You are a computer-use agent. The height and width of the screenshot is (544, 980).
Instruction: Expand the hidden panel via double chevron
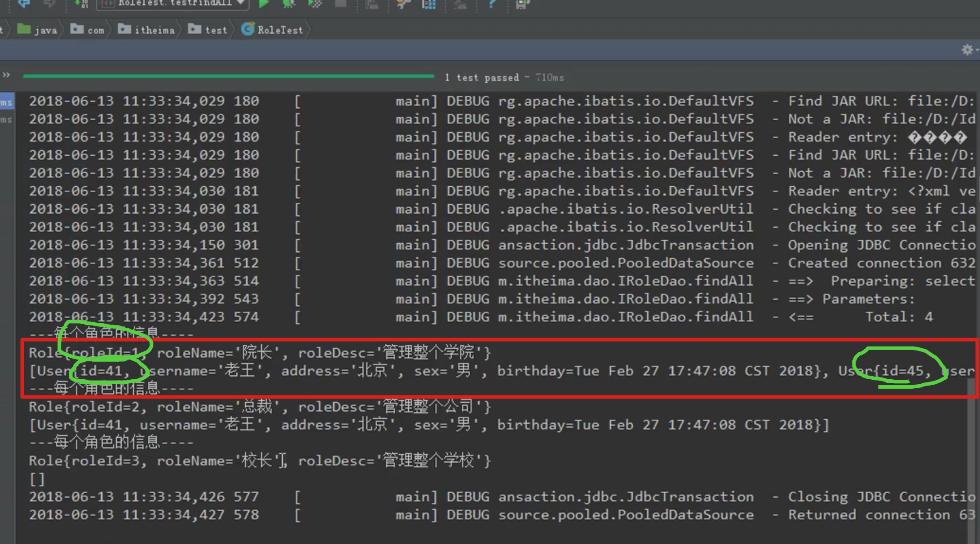6,75
